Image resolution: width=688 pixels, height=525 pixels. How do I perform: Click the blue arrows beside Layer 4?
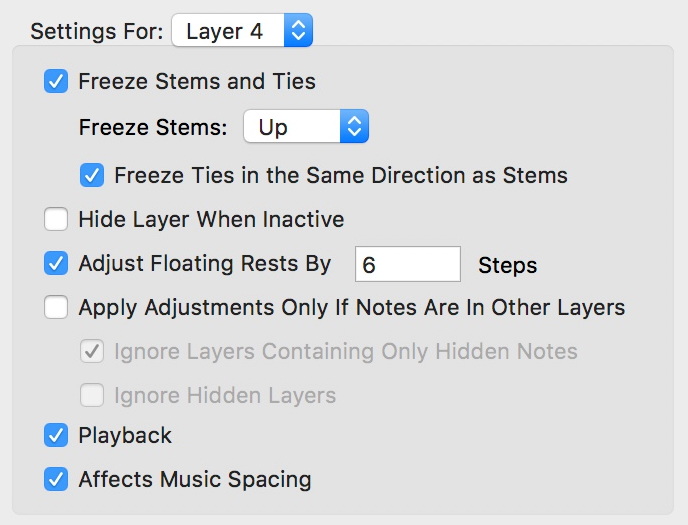pos(299,31)
